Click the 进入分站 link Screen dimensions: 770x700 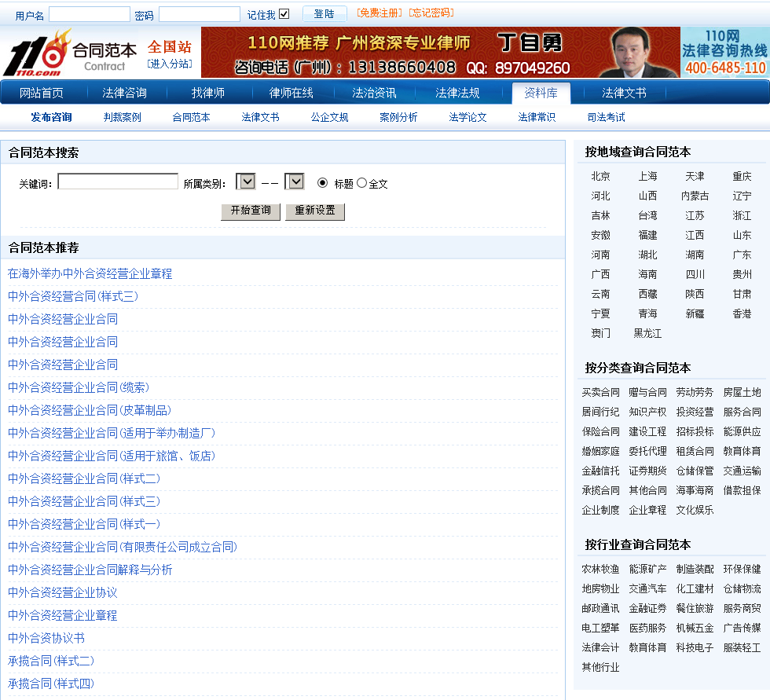click(170, 64)
